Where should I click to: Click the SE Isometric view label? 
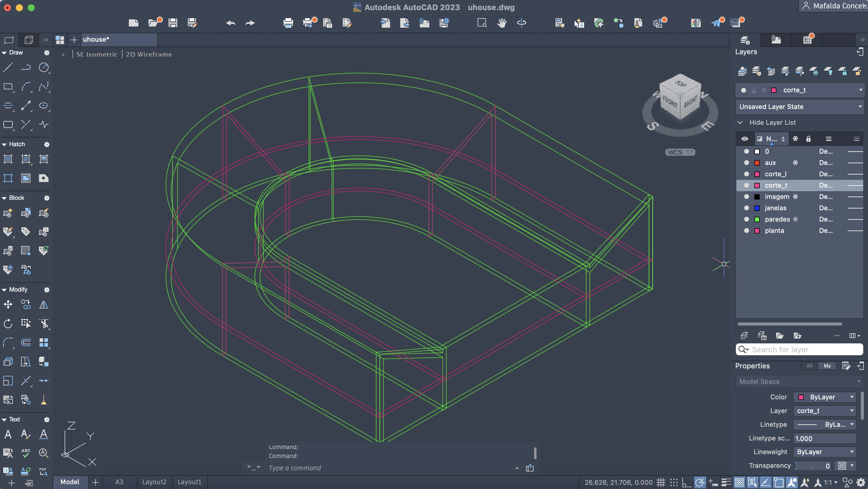pyautogui.click(x=97, y=54)
